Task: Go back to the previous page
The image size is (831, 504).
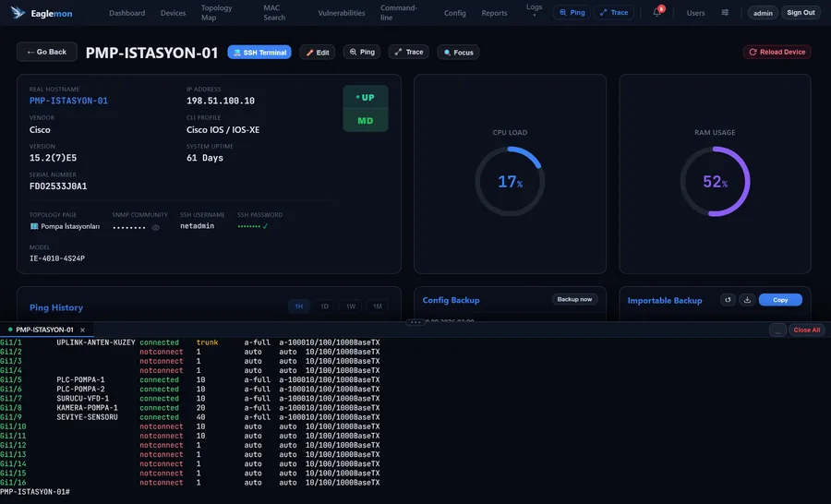Action: pyautogui.click(x=47, y=52)
